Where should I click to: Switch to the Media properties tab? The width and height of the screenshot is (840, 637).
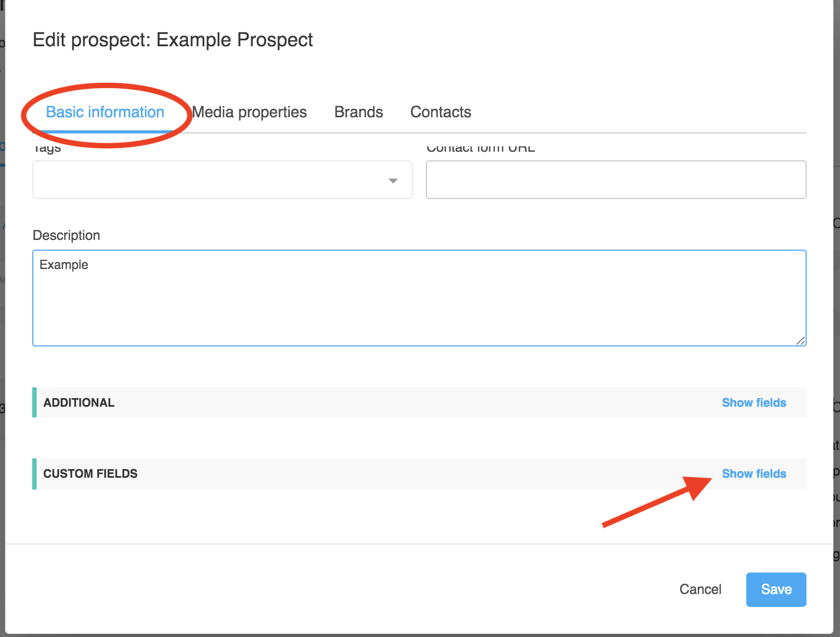(x=250, y=112)
